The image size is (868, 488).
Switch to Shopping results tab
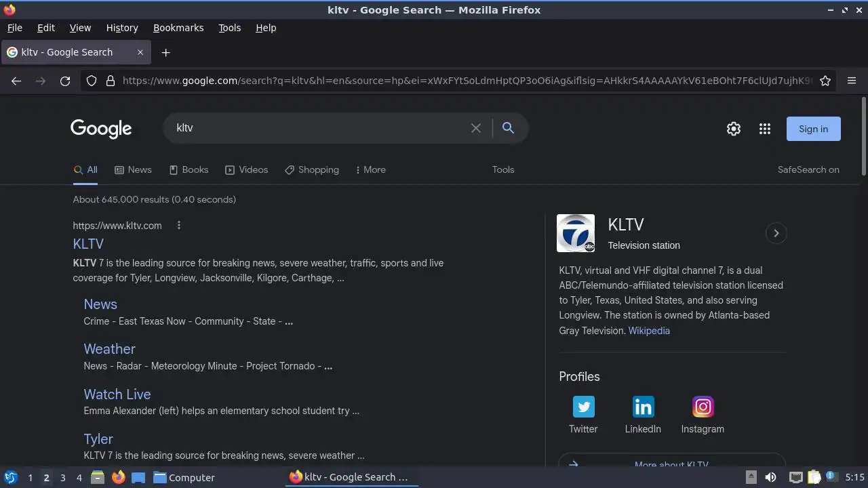click(x=312, y=170)
